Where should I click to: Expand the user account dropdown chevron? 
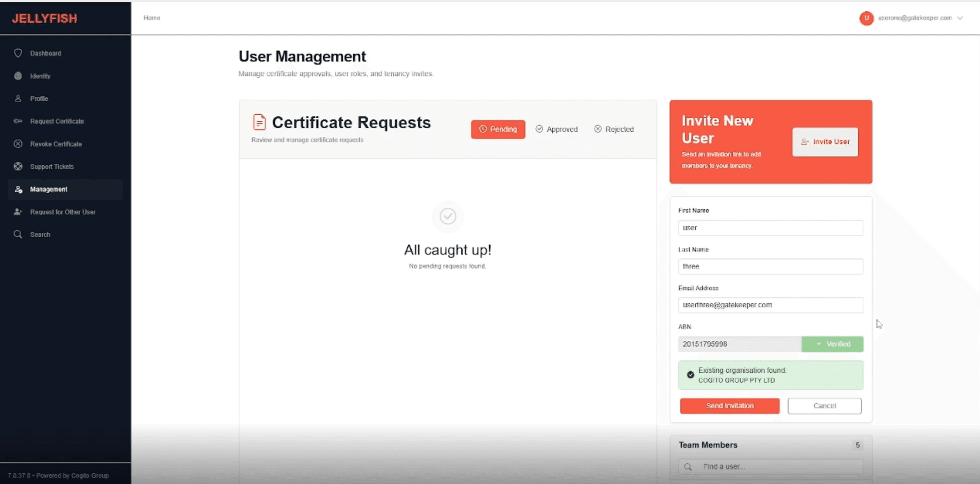click(x=960, y=18)
